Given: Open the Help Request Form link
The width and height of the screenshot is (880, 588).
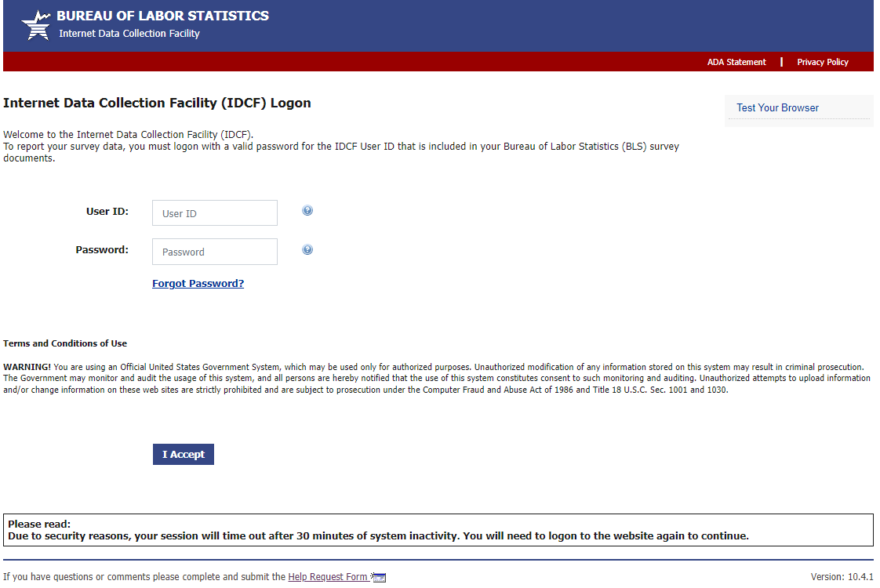Looking at the screenshot, I should point(327,577).
